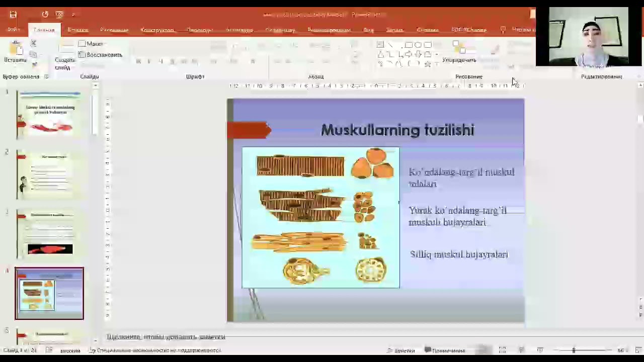Viewport: 644px width, 362px height.
Task: Click the Вставить paste button
Action: point(16,53)
